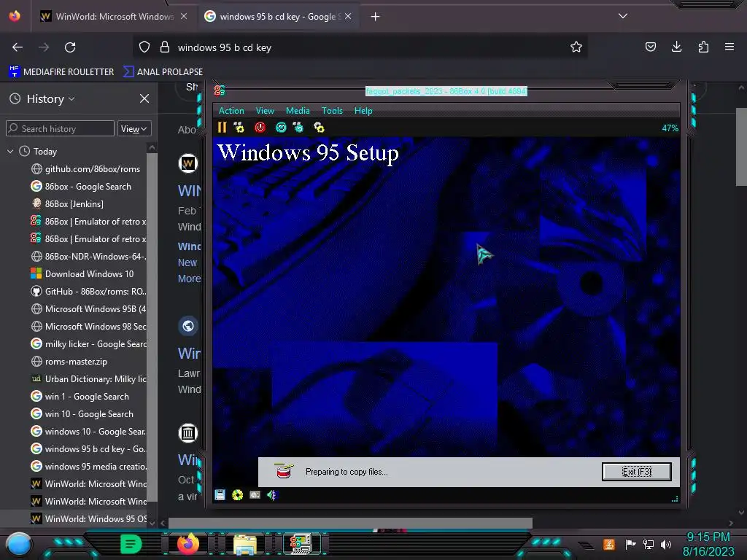Open win 1 - Google Search history entry
The height and width of the screenshot is (560, 747).
[80, 396]
